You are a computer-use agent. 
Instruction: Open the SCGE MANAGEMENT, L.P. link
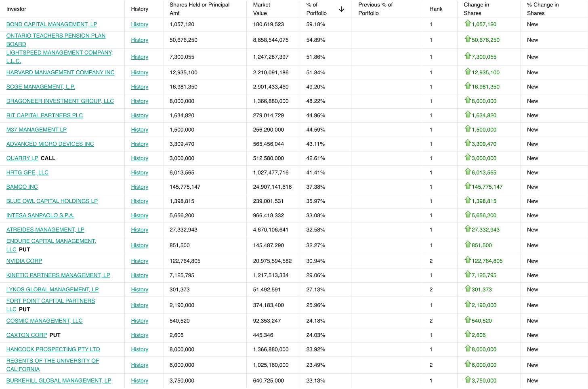(x=41, y=87)
